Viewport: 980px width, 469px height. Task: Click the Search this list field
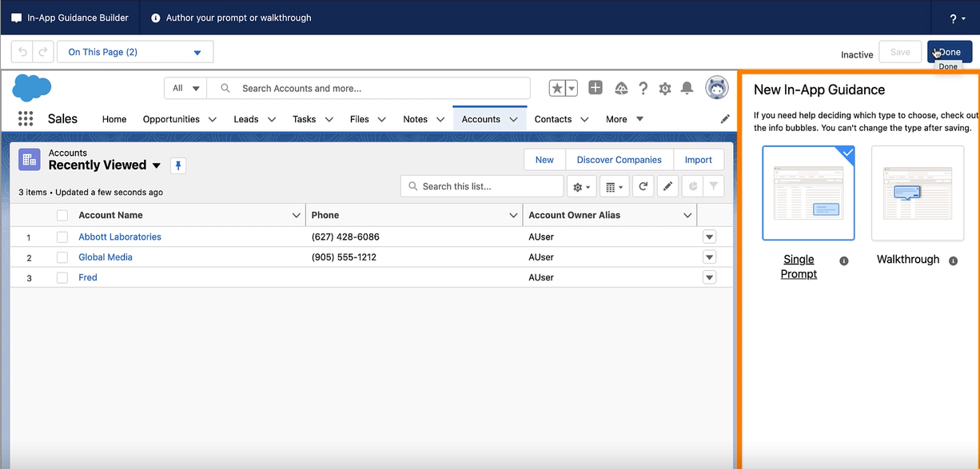tap(482, 186)
